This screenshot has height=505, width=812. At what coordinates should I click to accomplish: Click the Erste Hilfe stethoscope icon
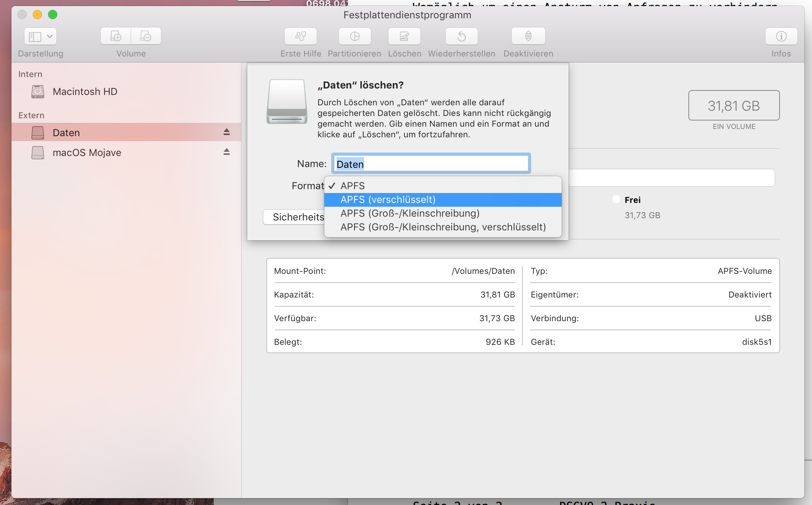(x=301, y=36)
